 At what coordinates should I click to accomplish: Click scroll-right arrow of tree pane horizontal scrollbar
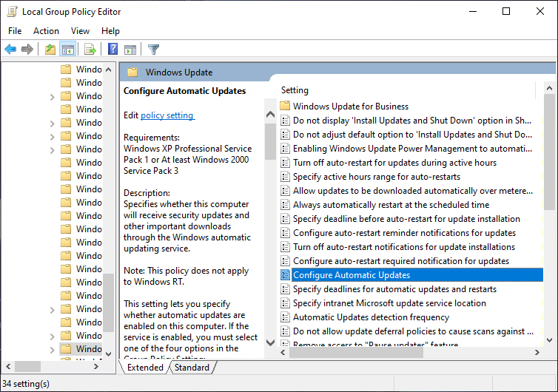click(95, 366)
